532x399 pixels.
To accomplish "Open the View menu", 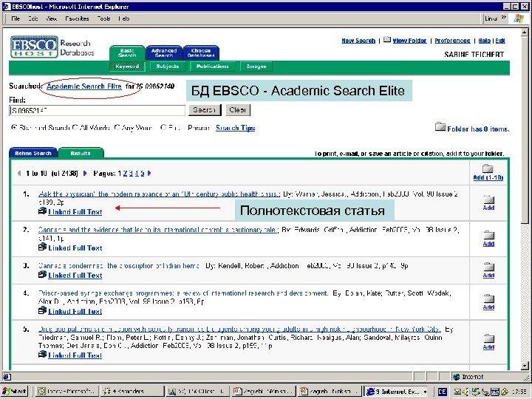I will click(x=51, y=18).
